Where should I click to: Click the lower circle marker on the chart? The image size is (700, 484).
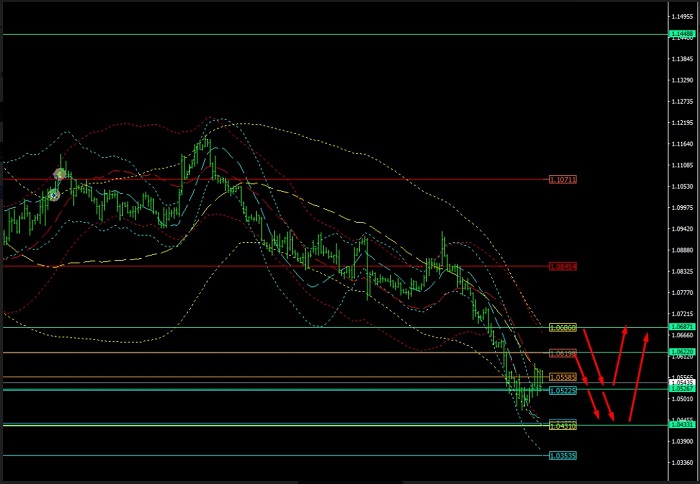coord(53,195)
